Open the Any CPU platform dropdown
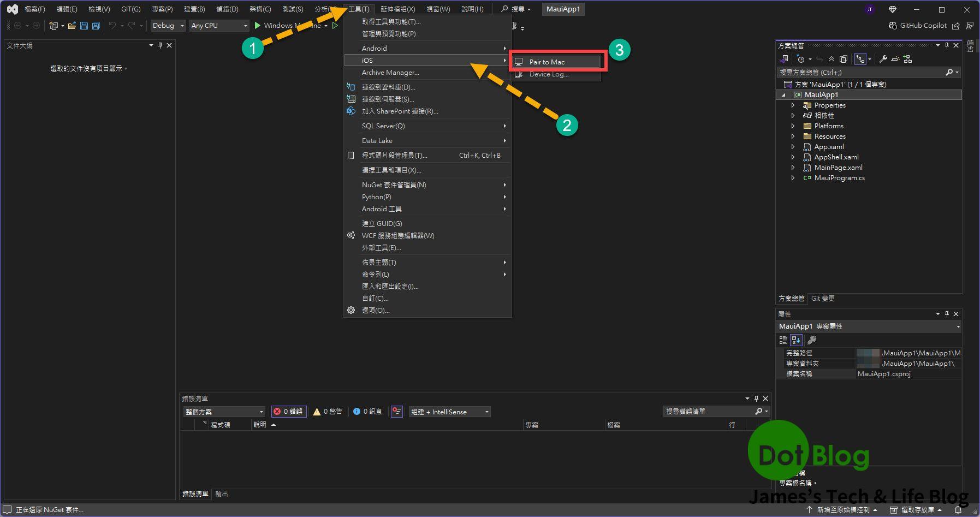Image resolution: width=980 pixels, height=517 pixels. tap(219, 26)
